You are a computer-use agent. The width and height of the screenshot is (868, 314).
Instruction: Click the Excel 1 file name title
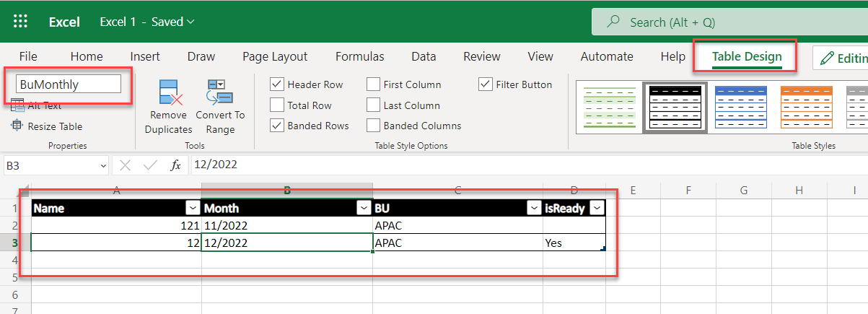(x=146, y=22)
